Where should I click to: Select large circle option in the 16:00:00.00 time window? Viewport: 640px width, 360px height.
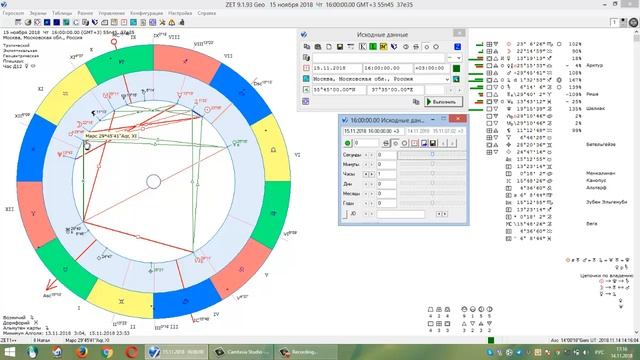coord(404,143)
